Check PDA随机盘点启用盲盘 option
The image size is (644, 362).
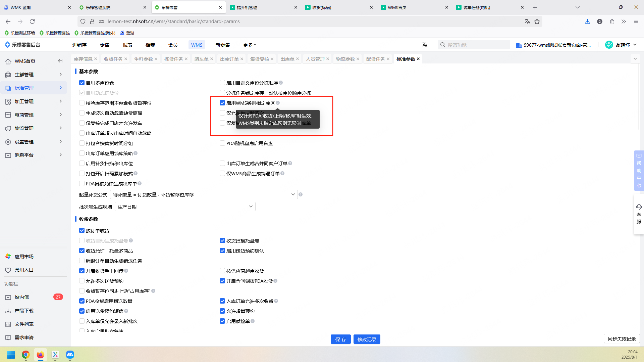[x=222, y=143]
